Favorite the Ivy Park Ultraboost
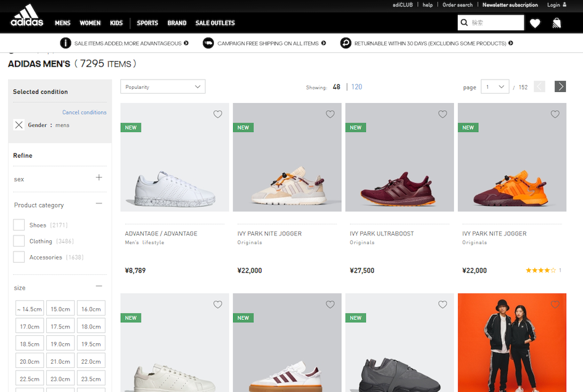This screenshot has height=392, width=583. click(x=442, y=114)
